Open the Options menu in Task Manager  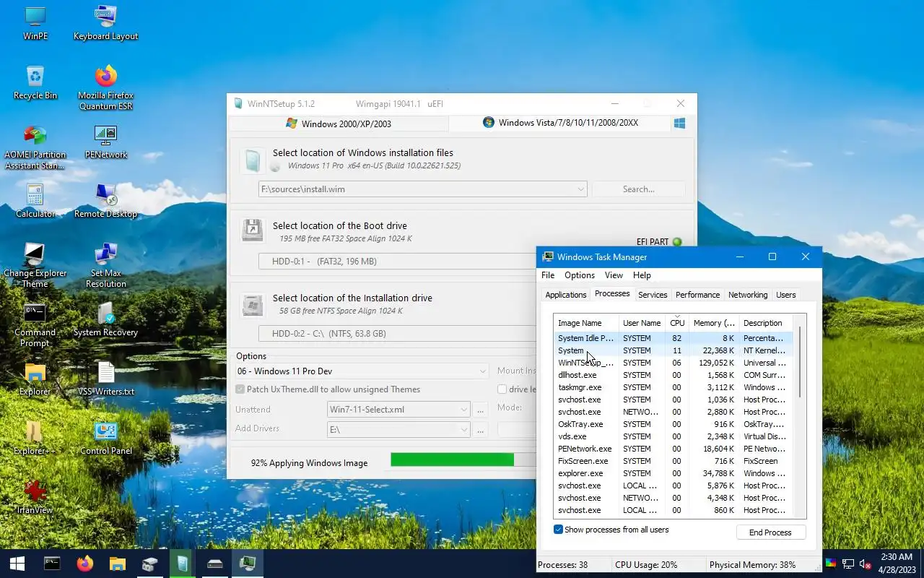(x=580, y=275)
